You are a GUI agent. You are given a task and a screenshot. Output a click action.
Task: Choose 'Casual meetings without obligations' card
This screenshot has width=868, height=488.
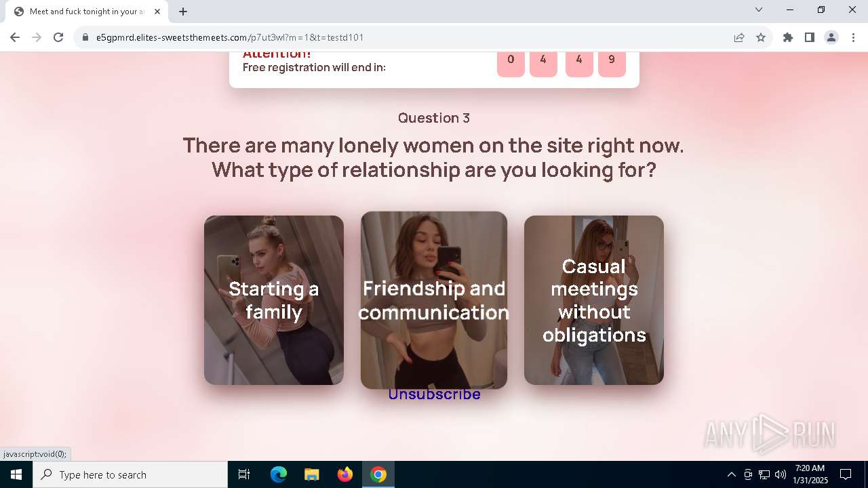(594, 300)
